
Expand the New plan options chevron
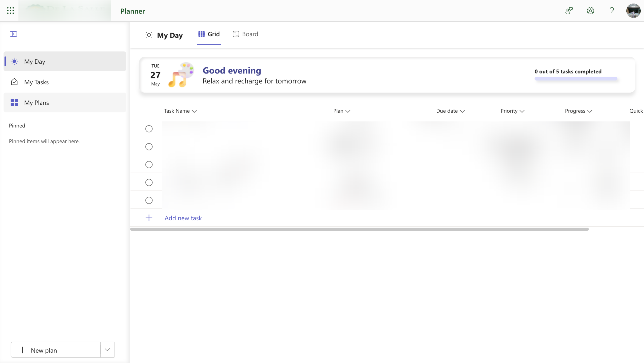coord(107,350)
